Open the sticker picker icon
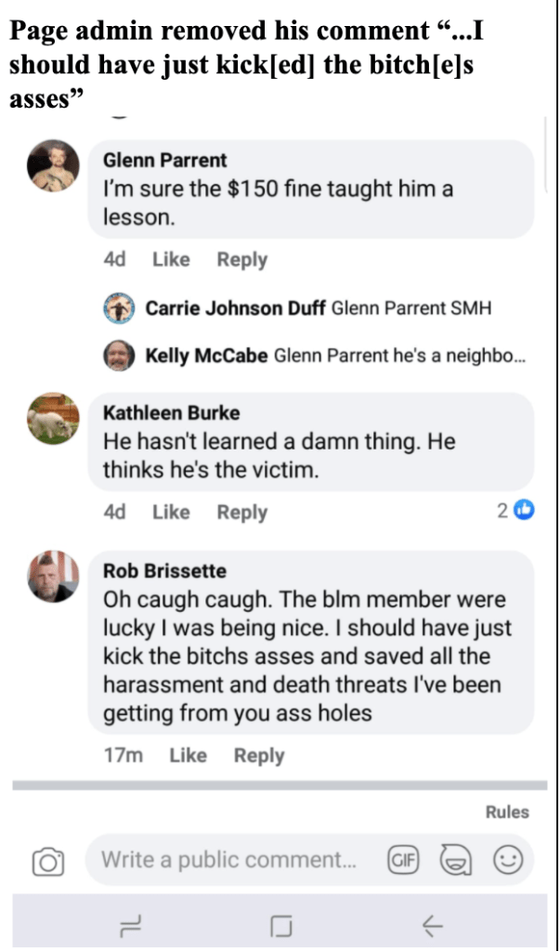Viewport: 560px width, 951px height. tap(455, 861)
